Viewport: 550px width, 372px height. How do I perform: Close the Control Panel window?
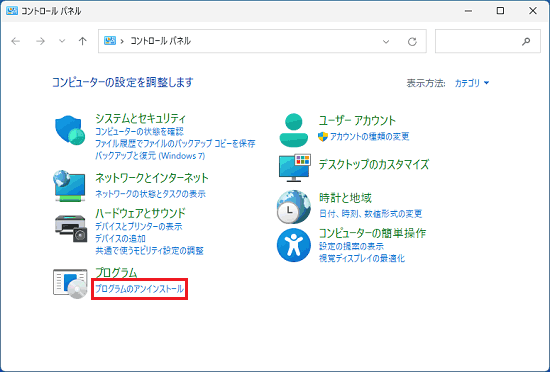[532, 11]
